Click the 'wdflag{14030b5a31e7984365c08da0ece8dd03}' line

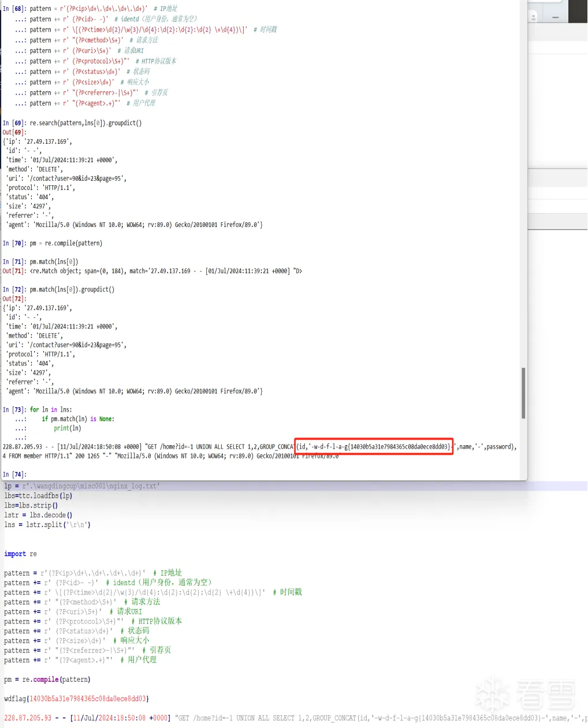[76, 699]
